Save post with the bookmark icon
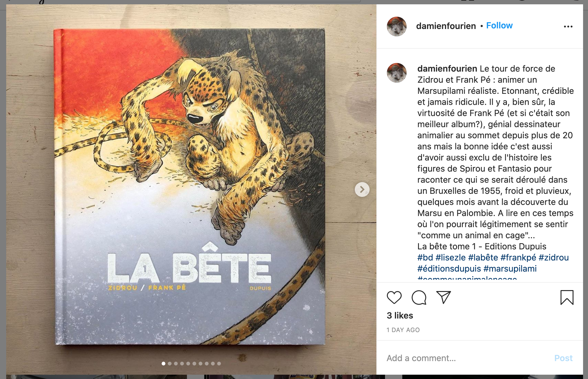 pyautogui.click(x=567, y=298)
